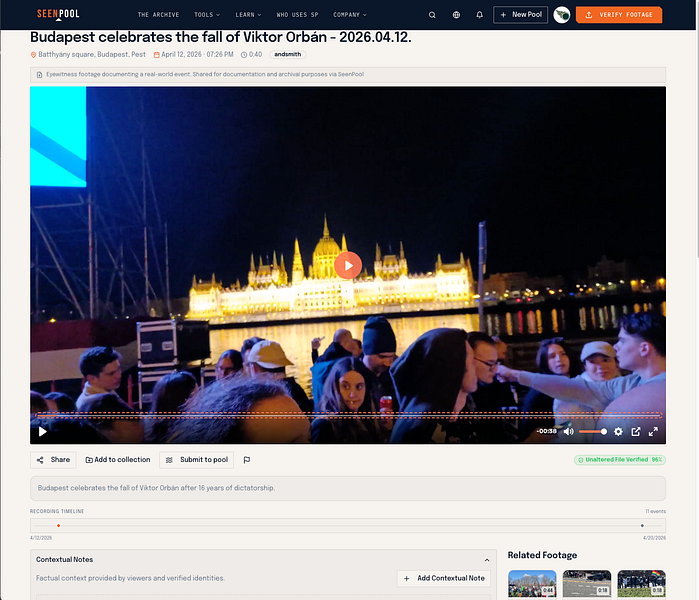Open video settings gear icon
Viewport: 699px width, 600px height.
pos(618,432)
